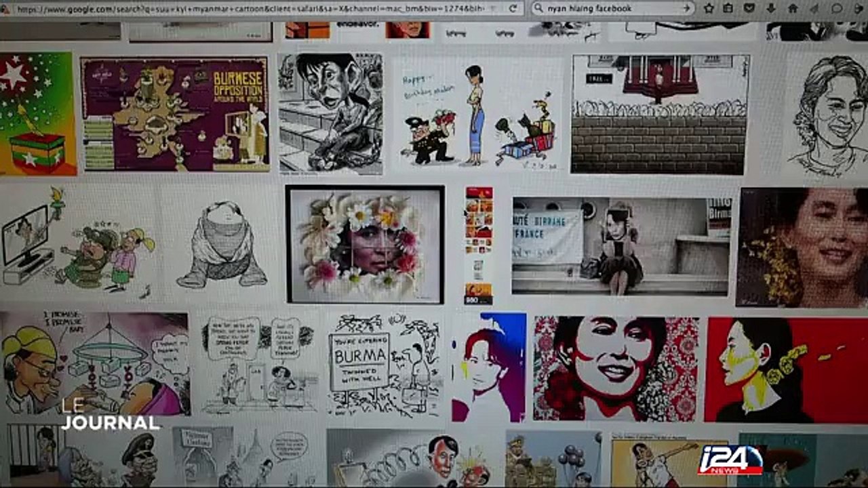Image resolution: width=868 pixels, height=488 pixels.
Task: Open the downloads arrow icon
Action: [x=771, y=8]
